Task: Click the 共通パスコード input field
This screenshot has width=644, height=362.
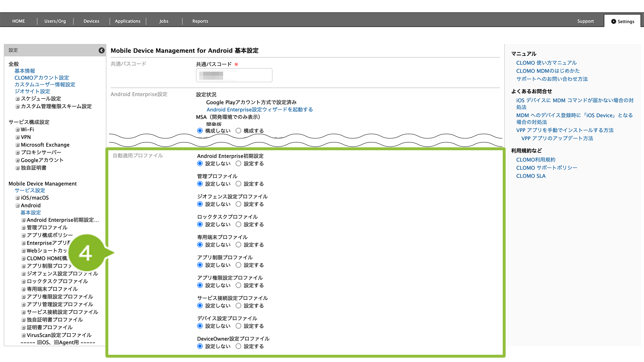Action: pos(234,75)
